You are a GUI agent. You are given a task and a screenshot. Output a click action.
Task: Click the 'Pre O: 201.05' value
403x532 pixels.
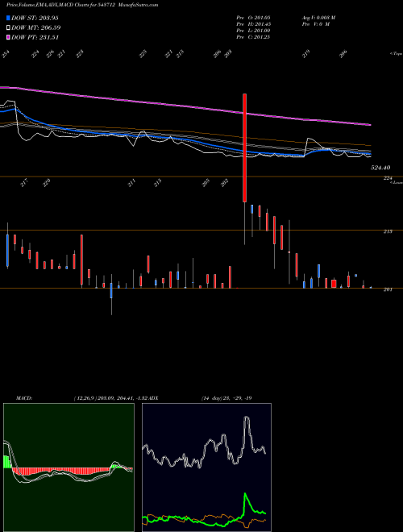(253, 18)
